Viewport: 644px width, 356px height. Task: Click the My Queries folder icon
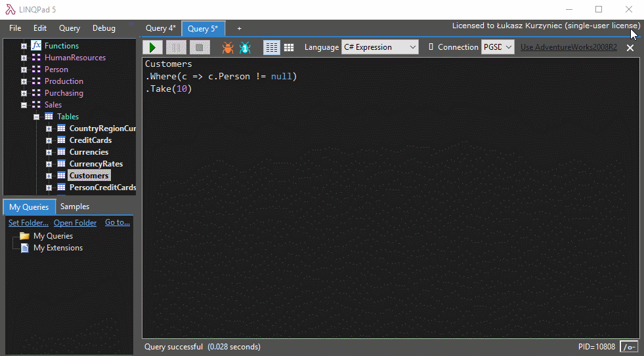(25, 236)
